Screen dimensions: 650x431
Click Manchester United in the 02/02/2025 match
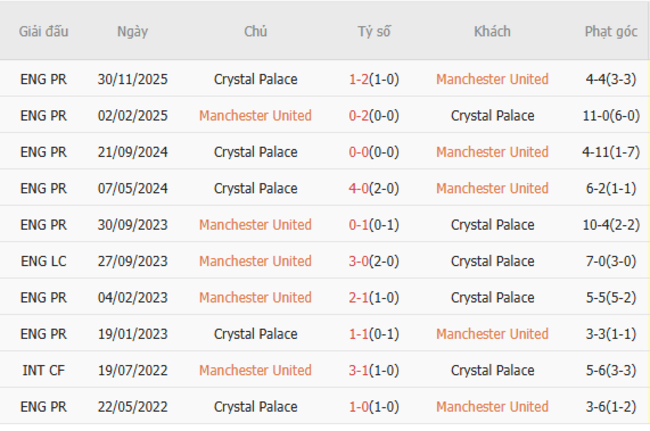click(255, 116)
